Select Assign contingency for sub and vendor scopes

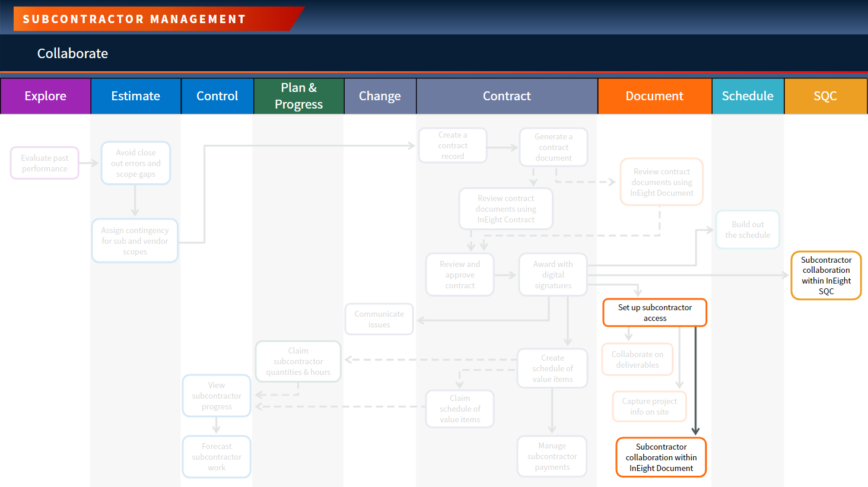tap(135, 241)
